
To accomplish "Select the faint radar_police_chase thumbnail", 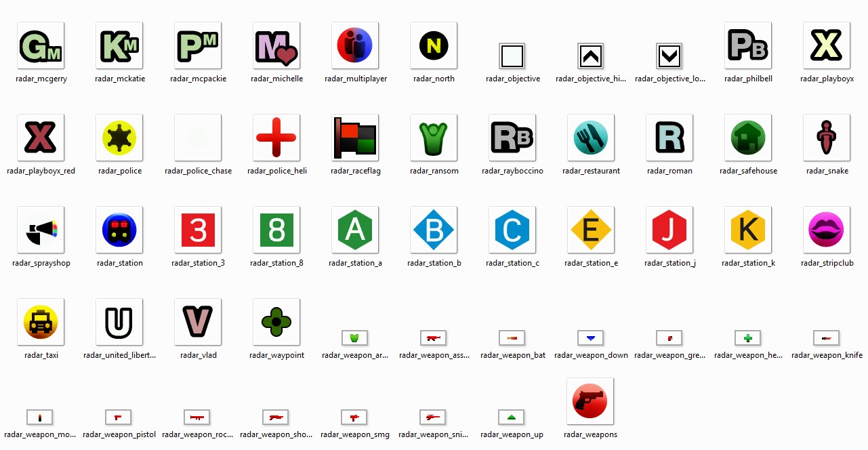I will [198, 138].
